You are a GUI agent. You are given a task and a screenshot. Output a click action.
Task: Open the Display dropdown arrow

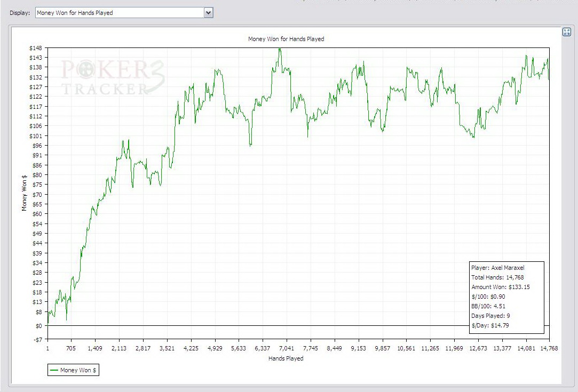208,13
